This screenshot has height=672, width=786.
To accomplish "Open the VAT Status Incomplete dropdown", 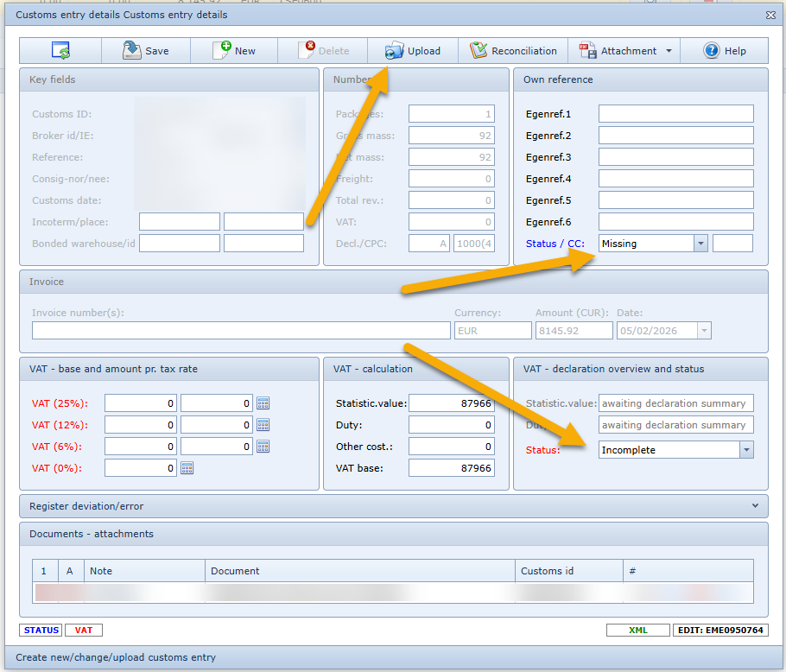I will coord(746,450).
